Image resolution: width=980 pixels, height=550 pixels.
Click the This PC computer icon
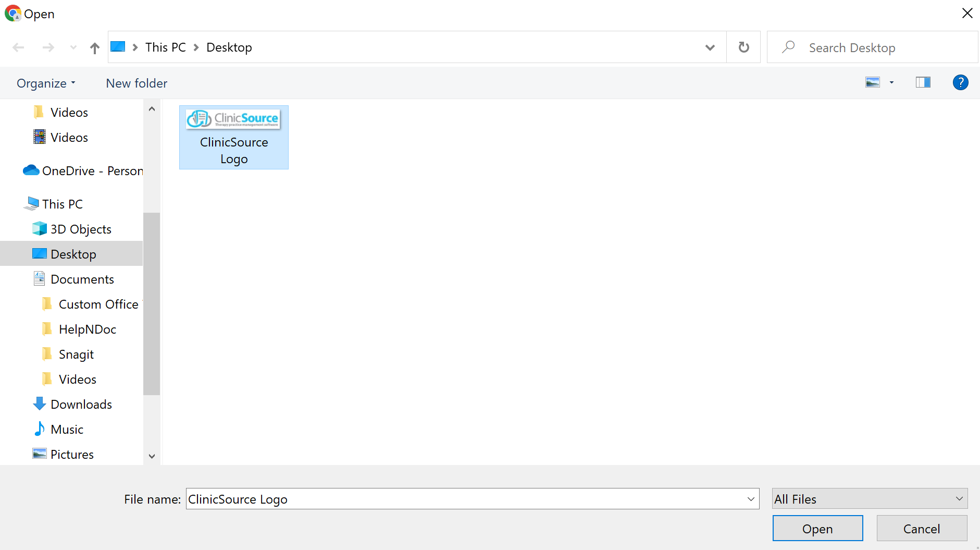(32, 203)
